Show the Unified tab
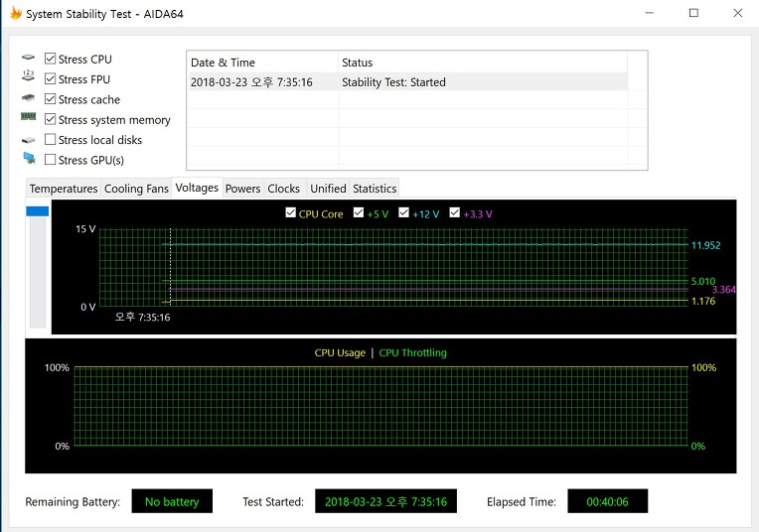This screenshot has height=532, width=759. click(328, 189)
